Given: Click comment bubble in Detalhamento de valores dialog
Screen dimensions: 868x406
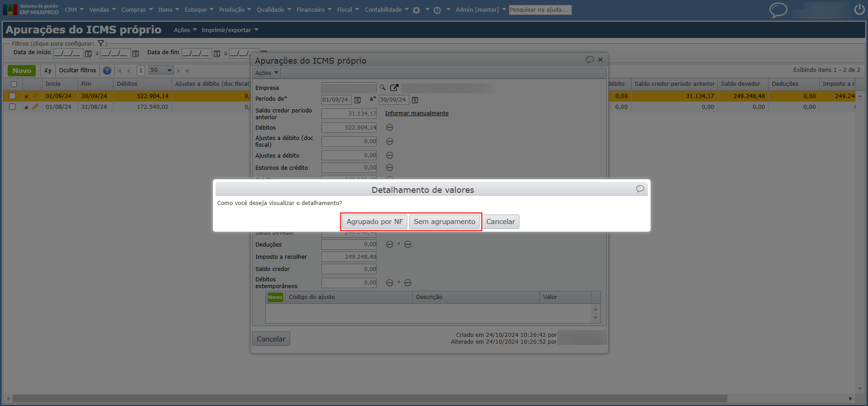Looking at the screenshot, I should [640, 189].
